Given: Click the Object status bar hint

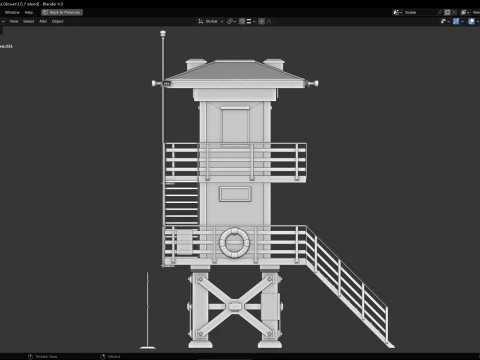Looking at the screenshot, I should pyautogui.click(x=111, y=356).
